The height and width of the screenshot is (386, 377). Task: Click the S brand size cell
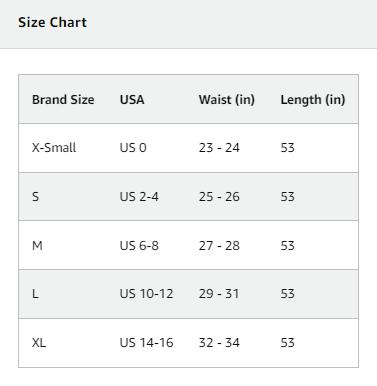pyautogui.click(x=35, y=197)
